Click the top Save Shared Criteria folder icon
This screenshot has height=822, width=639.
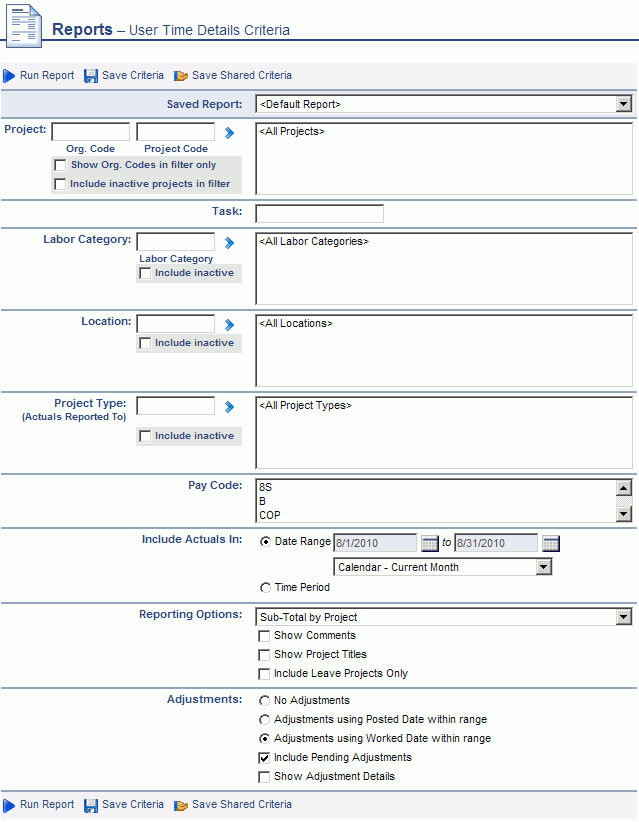181,76
